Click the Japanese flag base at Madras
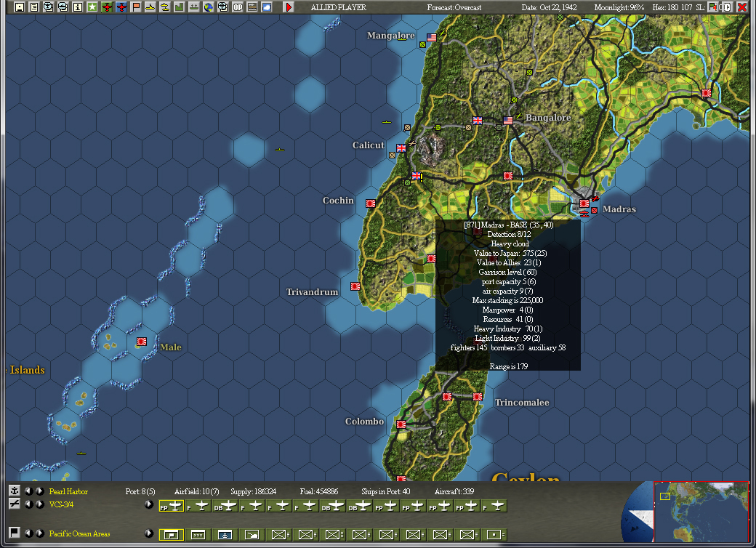 pos(584,204)
